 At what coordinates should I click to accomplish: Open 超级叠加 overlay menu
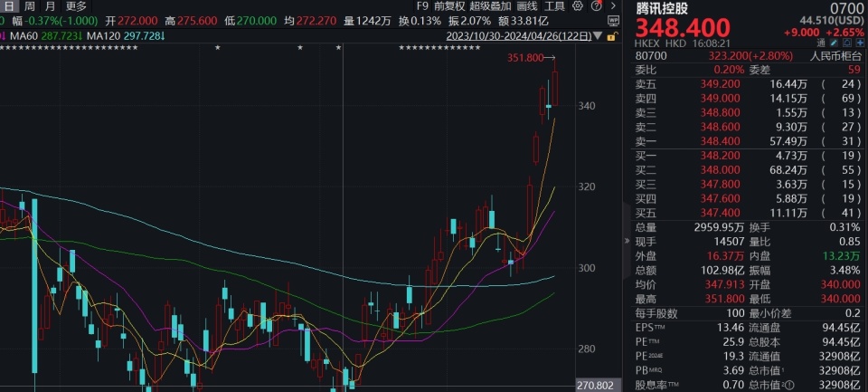(490, 6)
